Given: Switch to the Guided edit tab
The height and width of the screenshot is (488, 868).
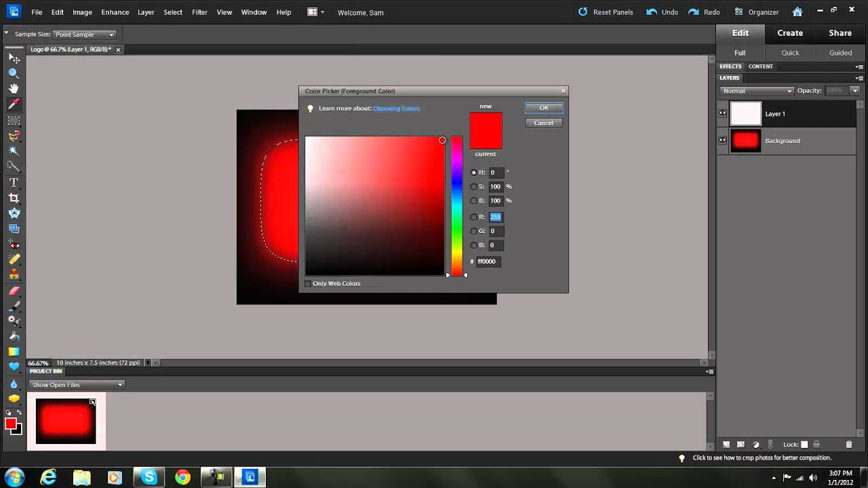Looking at the screenshot, I should [x=840, y=53].
